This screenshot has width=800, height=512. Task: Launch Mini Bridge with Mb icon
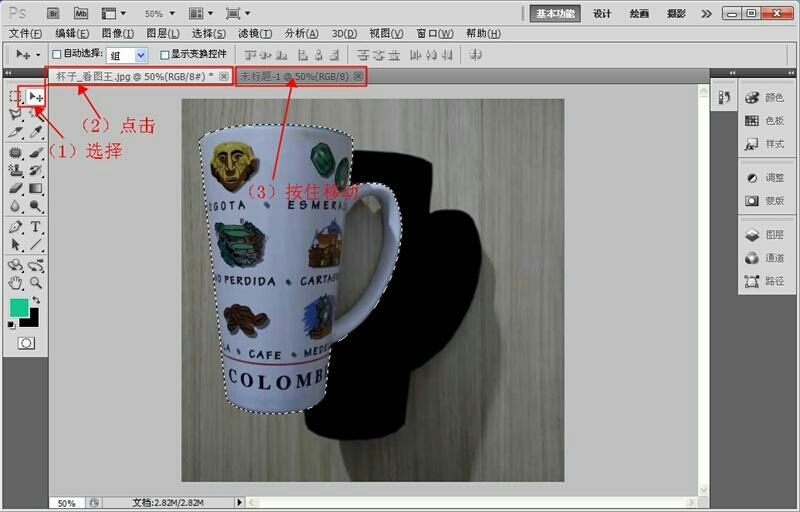pos(81,13)
